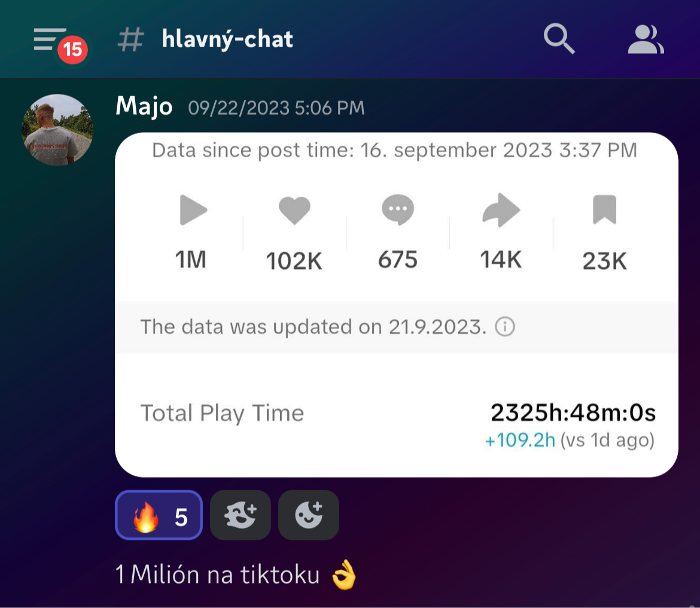Tap the info icon after updated date

pyautogui.click(x=505, y=326)
